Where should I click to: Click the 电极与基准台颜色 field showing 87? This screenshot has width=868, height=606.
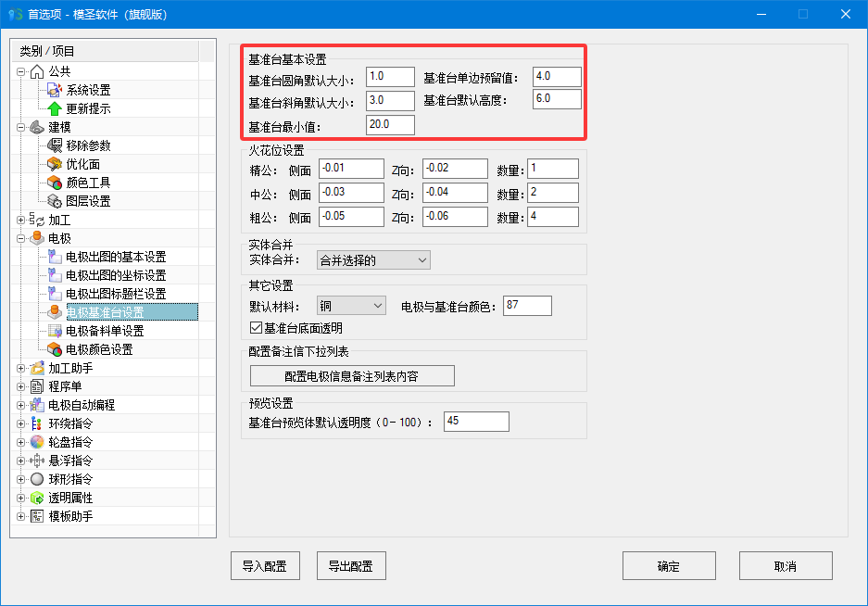527,306
